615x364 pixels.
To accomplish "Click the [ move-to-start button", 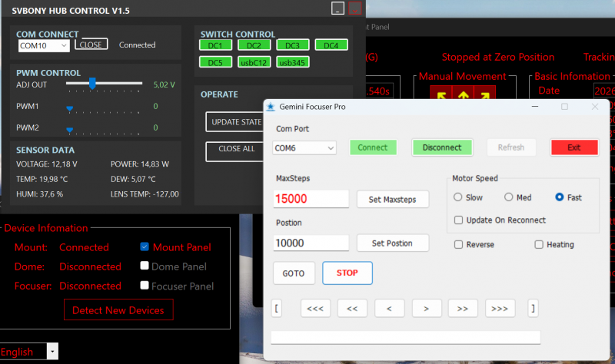I will tap(277, 309).
